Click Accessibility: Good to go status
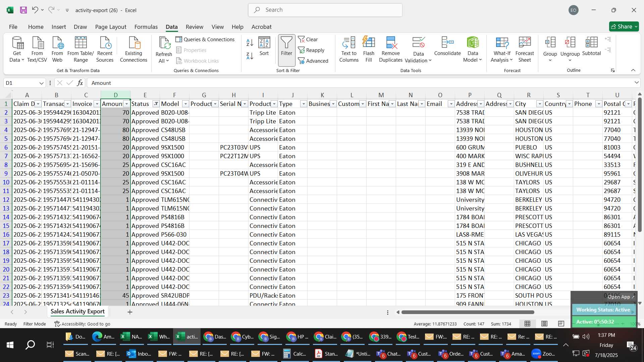Image resolution: width=644 pixels, height=362 pixels. 82,324
